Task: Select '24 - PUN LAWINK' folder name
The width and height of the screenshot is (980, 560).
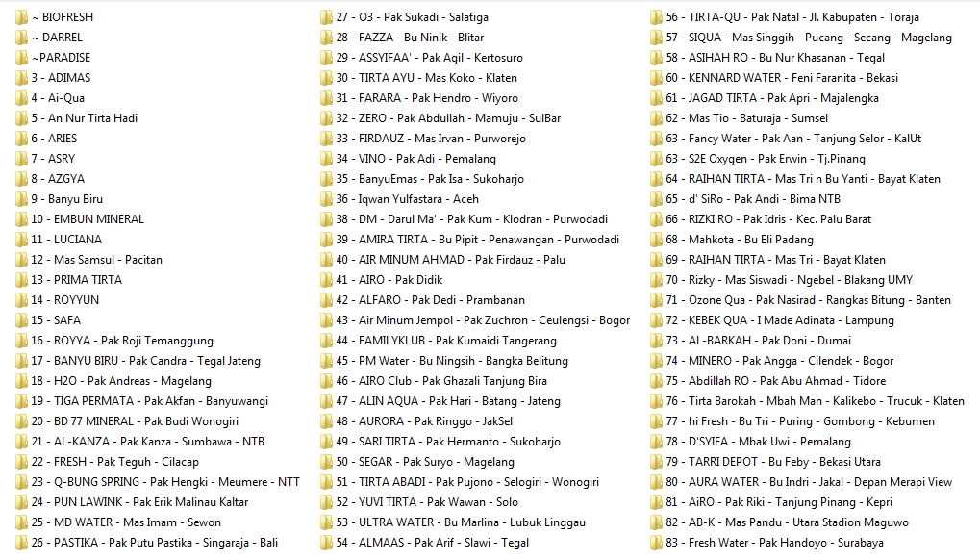Action: [140, 502]
